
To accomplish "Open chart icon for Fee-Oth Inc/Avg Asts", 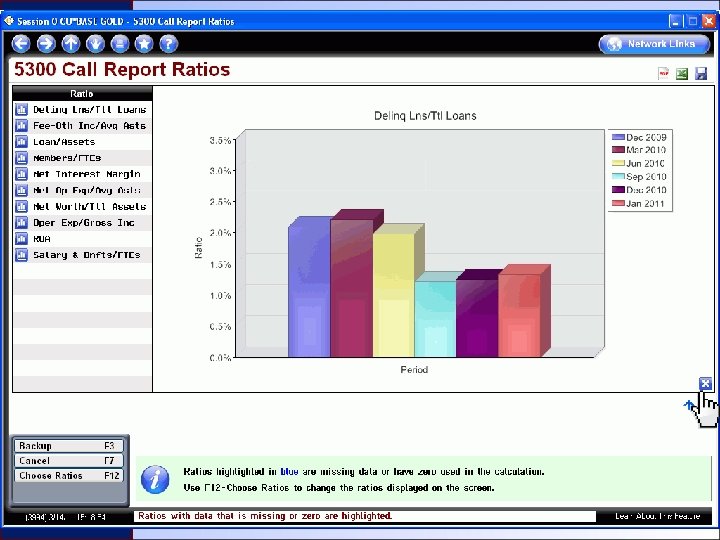I will tap(21, 125).
